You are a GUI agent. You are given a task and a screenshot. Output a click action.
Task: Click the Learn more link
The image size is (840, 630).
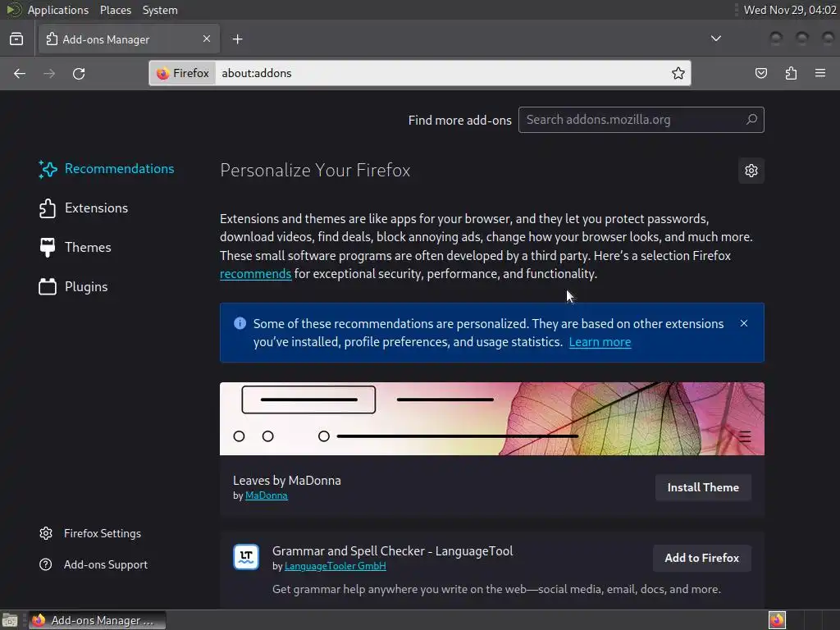[x=600, y=342]
